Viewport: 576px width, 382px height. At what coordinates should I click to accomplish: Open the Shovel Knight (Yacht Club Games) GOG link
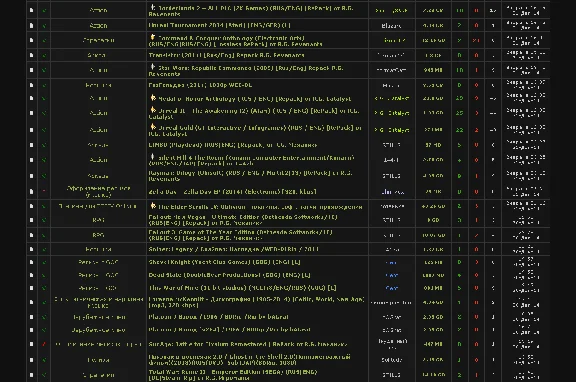[x=224, y=262]
